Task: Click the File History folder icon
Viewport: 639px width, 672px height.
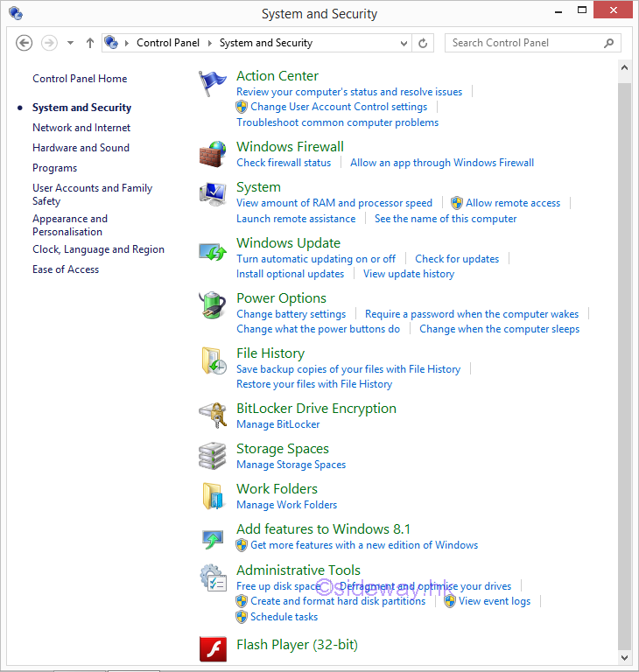Action: pyautogui.click(x=213, y=360)
